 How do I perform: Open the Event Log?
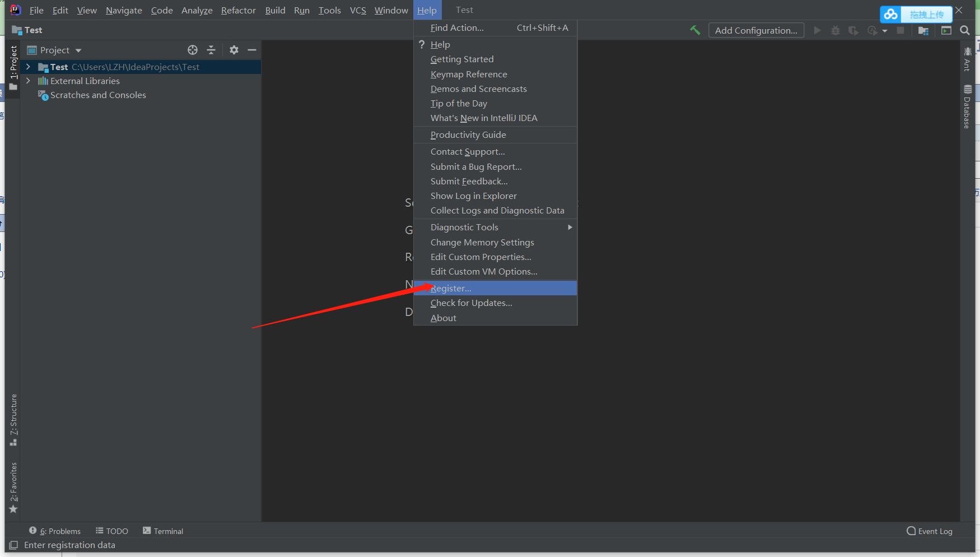930,531
